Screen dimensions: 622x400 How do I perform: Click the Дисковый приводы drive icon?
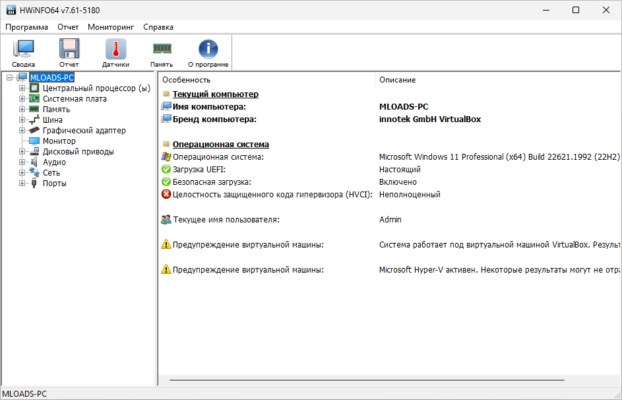[35, 152]
